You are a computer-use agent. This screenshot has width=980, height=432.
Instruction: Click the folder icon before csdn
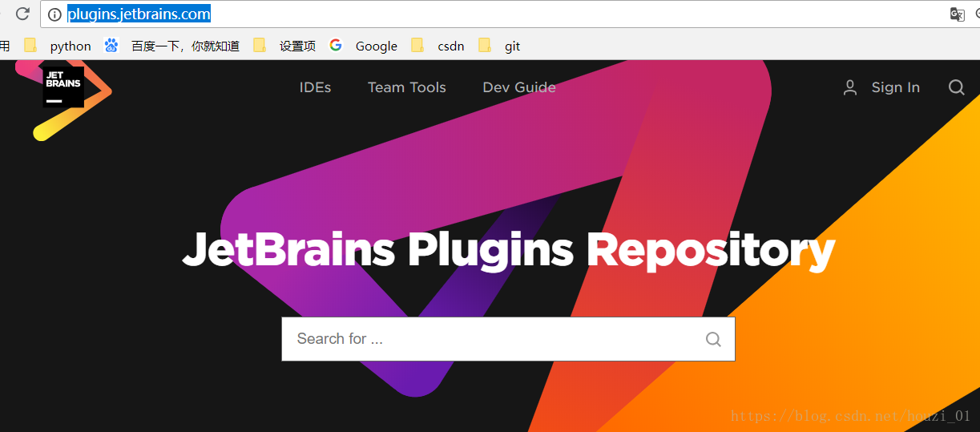[417, 45]
